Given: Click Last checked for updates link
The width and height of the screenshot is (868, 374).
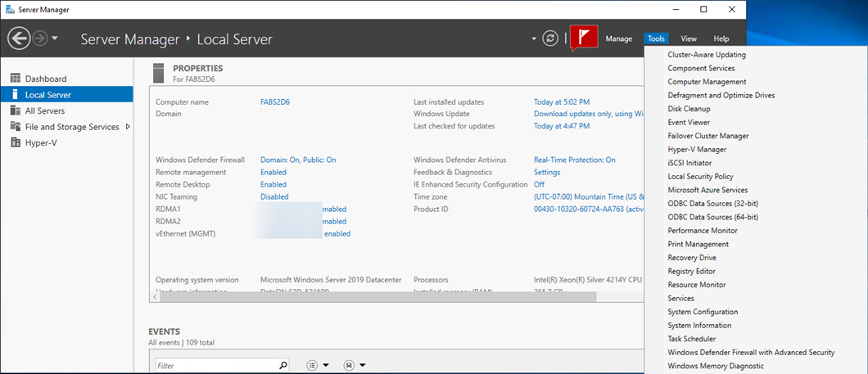Looking at the screenshot, I should pos(561,125).
